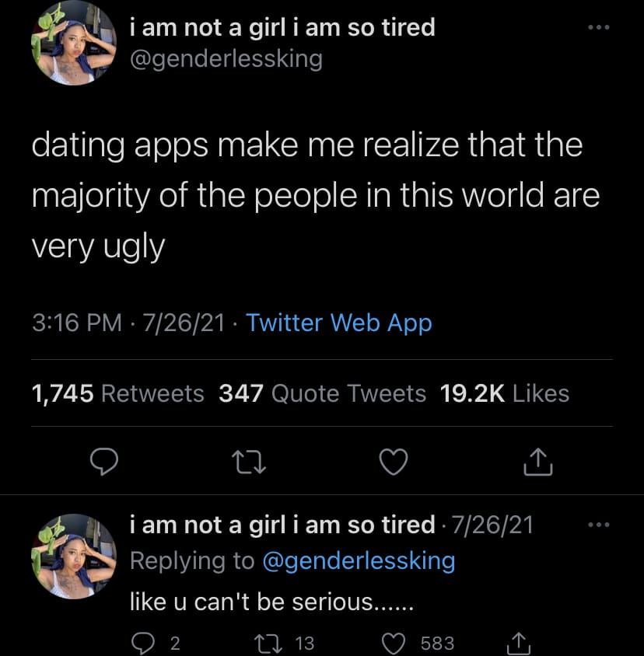Open reply icon under main tweet
The width and height of the screenshot is (644, 656).
(104, 461)
